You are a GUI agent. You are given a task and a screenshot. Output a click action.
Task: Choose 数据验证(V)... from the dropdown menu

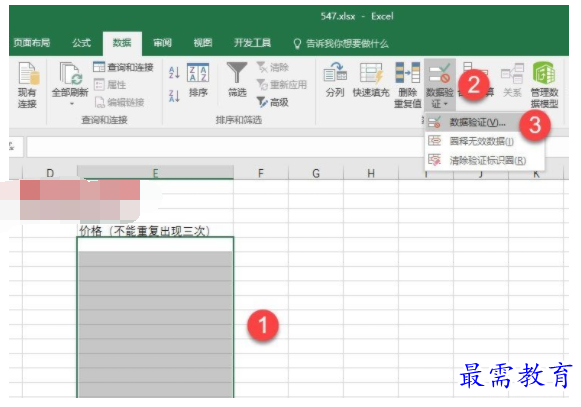tap(472, 122)
